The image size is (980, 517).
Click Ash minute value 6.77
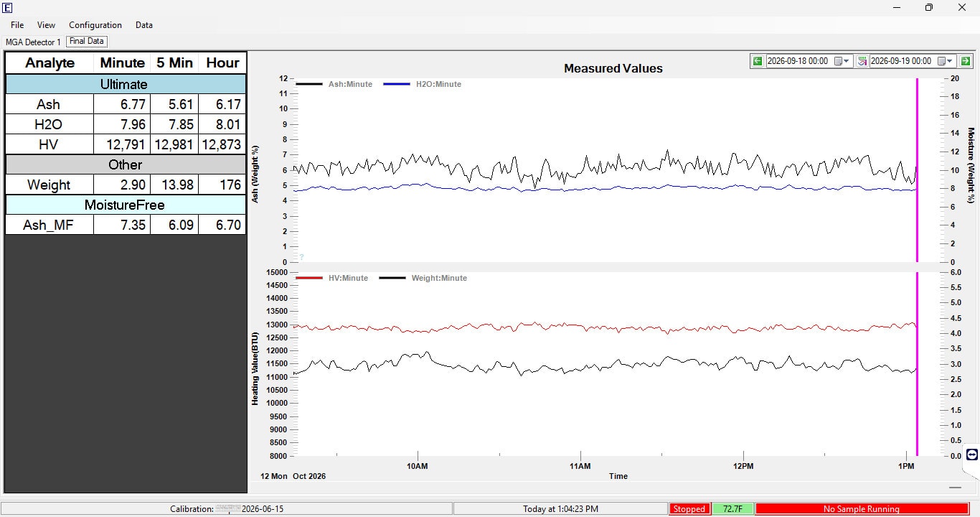123,104
